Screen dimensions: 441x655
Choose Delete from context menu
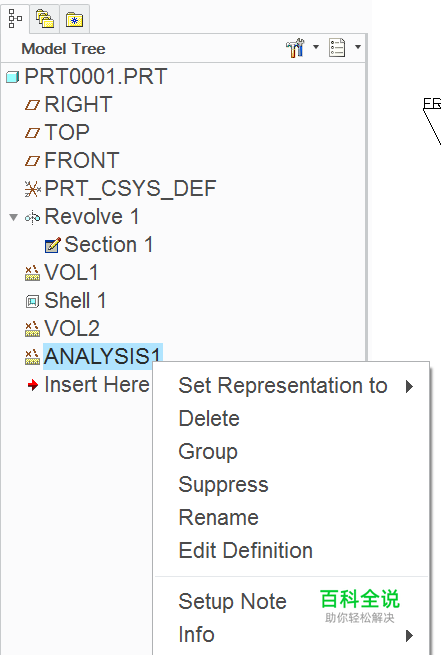[x=209, y=419]
